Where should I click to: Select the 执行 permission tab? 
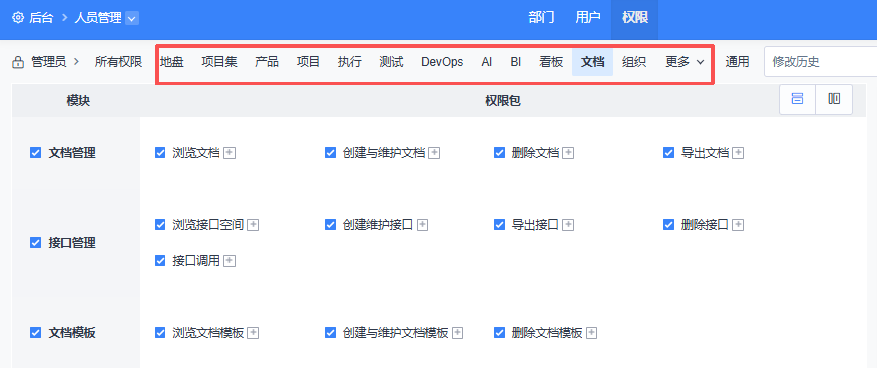[350, 62]
